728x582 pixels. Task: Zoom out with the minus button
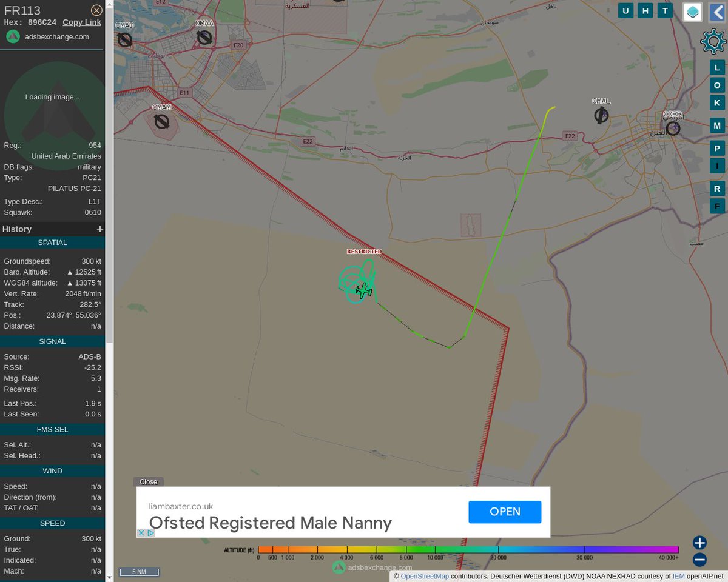point(699,560)
